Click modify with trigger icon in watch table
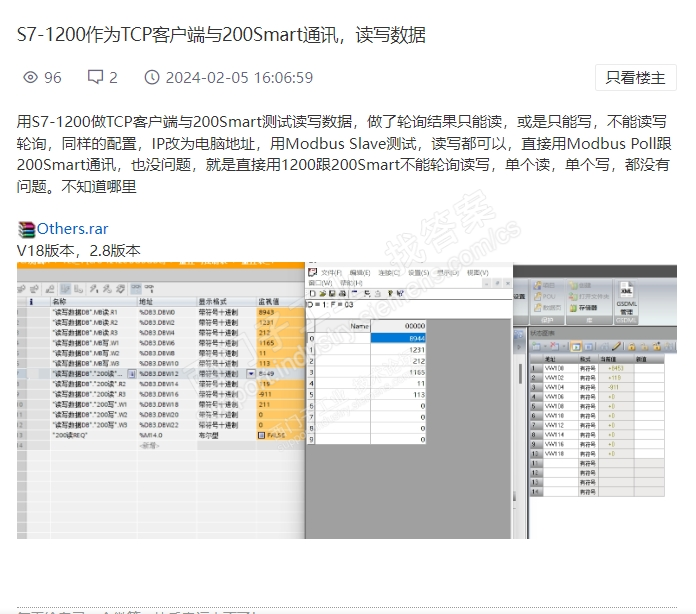 (x=107, y=289)
